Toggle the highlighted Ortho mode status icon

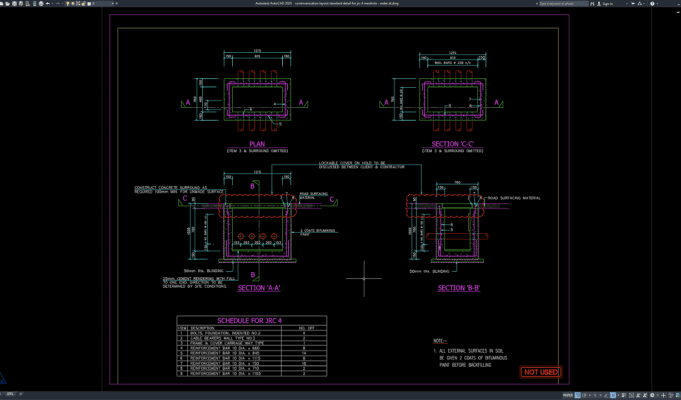click(x=578, y=395)
